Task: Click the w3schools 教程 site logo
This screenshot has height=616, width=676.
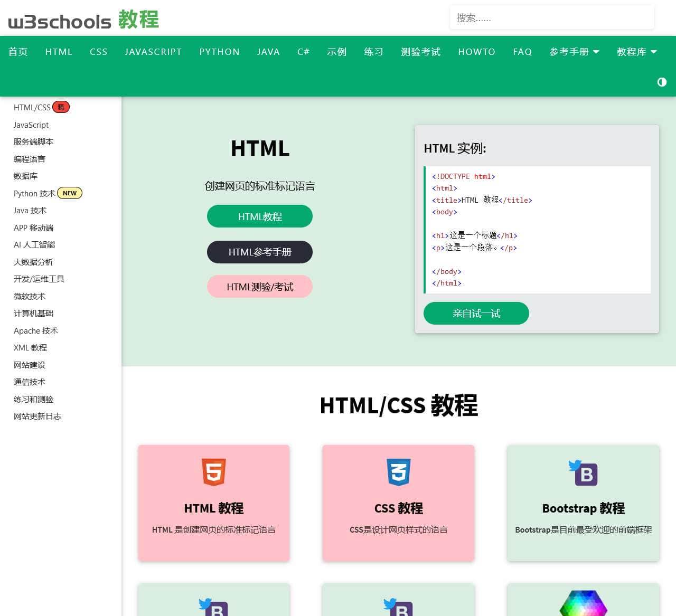Action: pos(83,20)
